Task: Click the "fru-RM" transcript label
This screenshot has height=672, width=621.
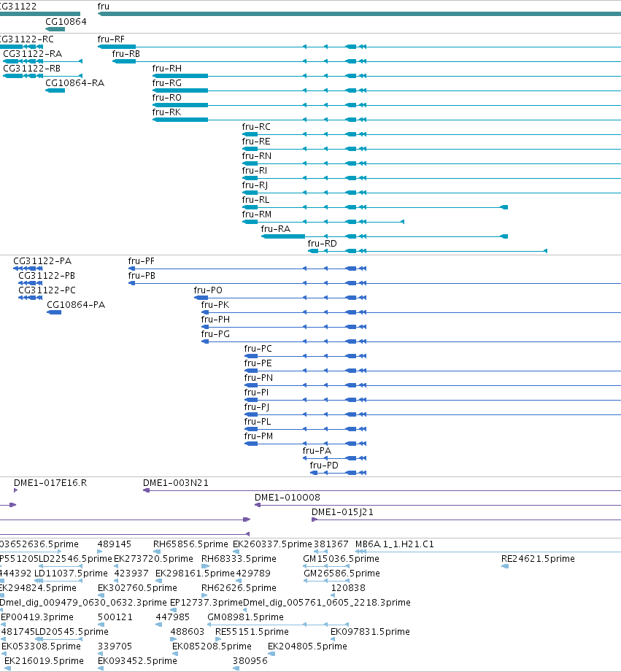Action: pyautogui.click(x=257, y=214)
